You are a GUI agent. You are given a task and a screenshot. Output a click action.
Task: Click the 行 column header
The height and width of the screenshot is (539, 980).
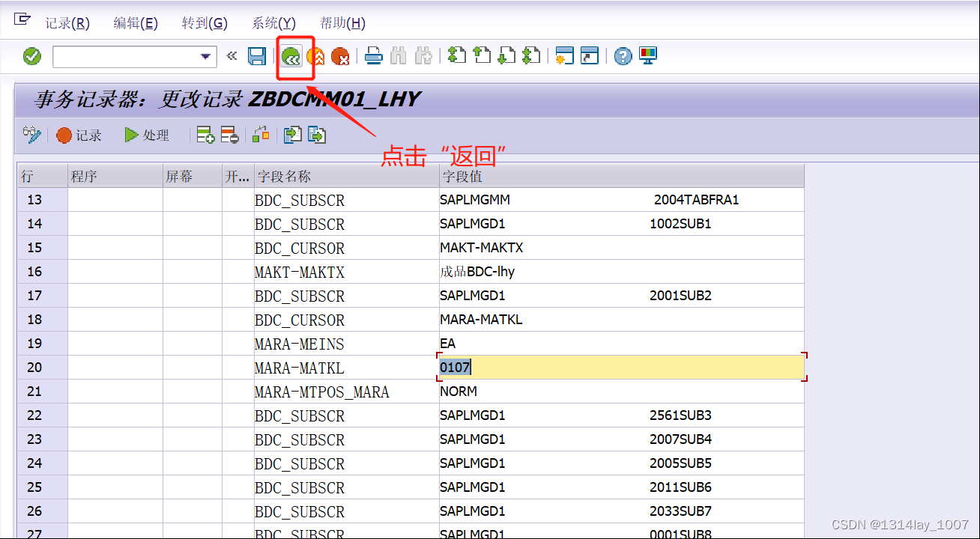(43, 177)
